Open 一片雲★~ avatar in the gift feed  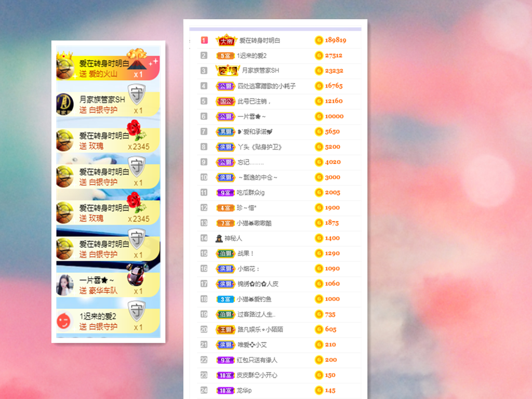65,285
